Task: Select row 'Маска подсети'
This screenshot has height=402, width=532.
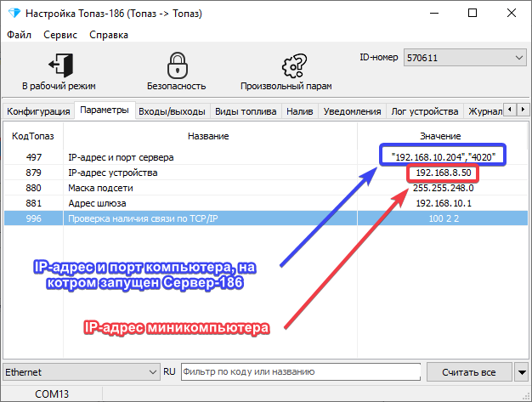Action: pyautogui.click(x=266, y=188)
